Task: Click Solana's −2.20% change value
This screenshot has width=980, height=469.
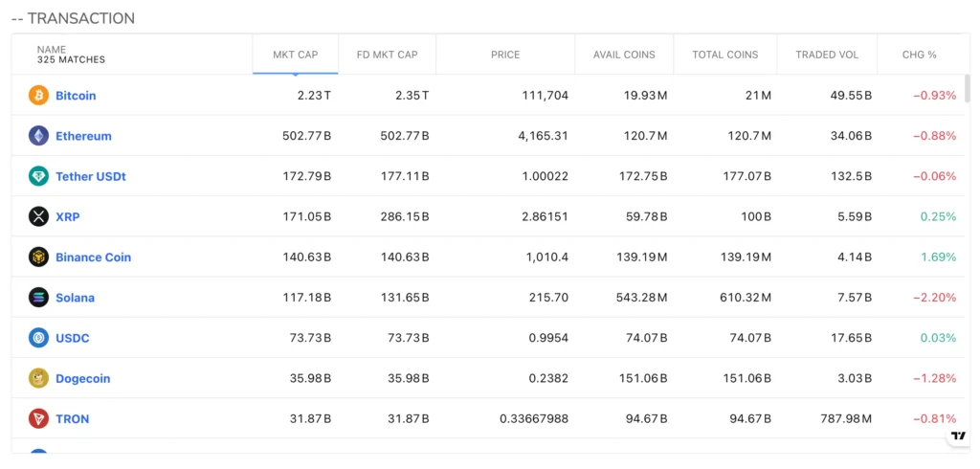Action: 934,298
